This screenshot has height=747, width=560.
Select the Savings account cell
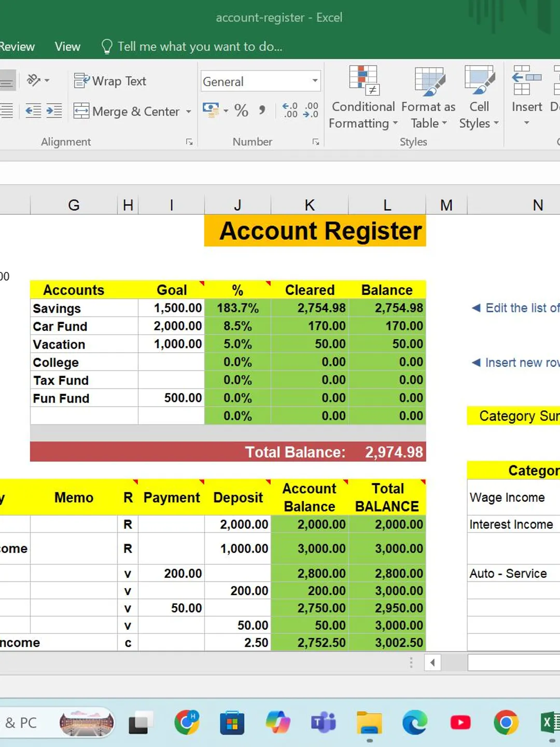(84, 308)
